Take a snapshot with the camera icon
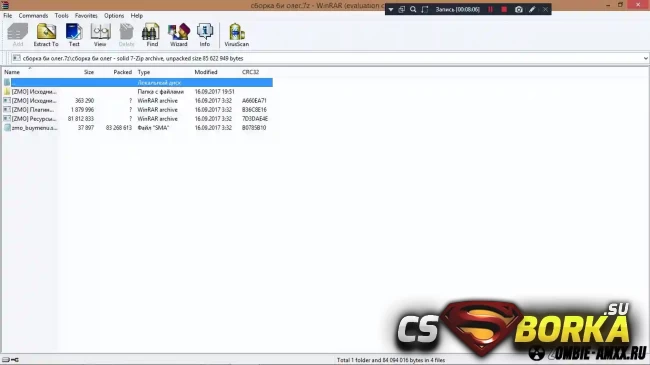Image resolution: width=650 pixels, height=365 pixels. (519, 9)
